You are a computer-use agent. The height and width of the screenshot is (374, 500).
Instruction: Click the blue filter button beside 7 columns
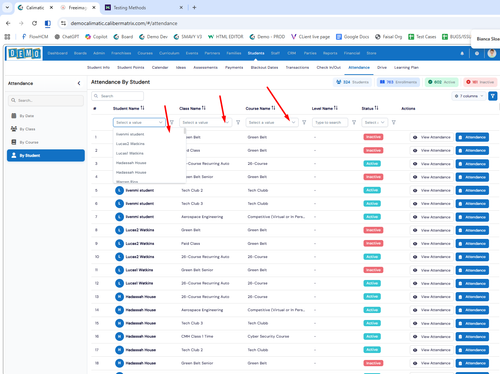pos(493,96)
